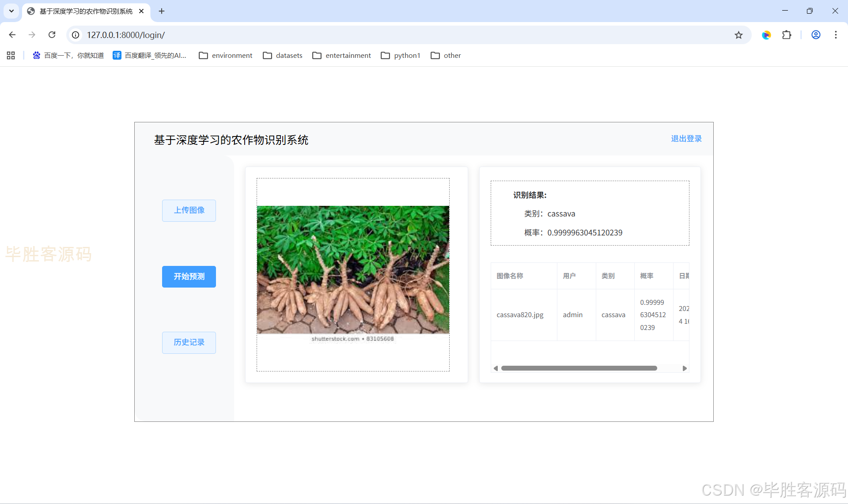Open the Chrome profile icon
The image size is (848, 504).
click(x=816, y=35)
